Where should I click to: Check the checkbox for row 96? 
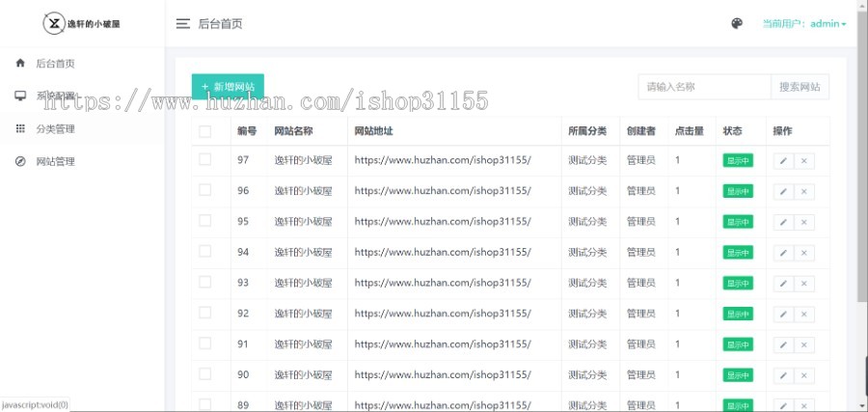[204, 190]
